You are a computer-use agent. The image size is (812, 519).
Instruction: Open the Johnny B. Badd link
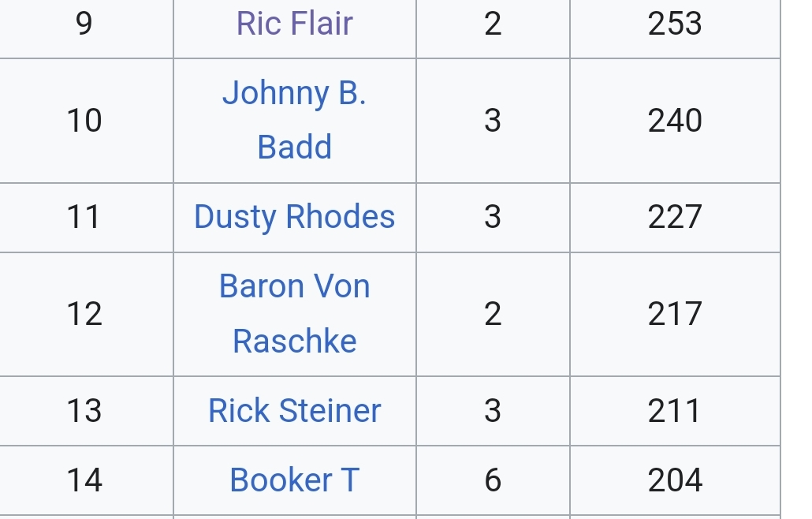click(x=294, y=120)
